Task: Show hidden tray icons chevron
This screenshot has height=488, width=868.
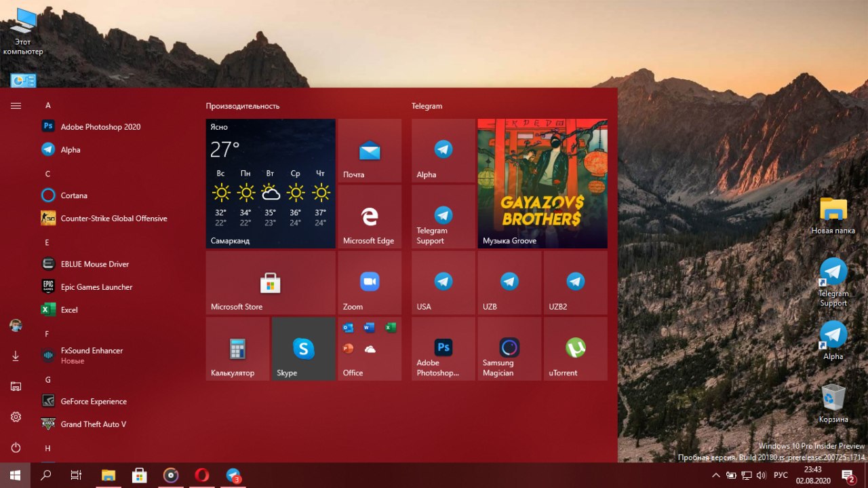Action: [x=715, y=475]
